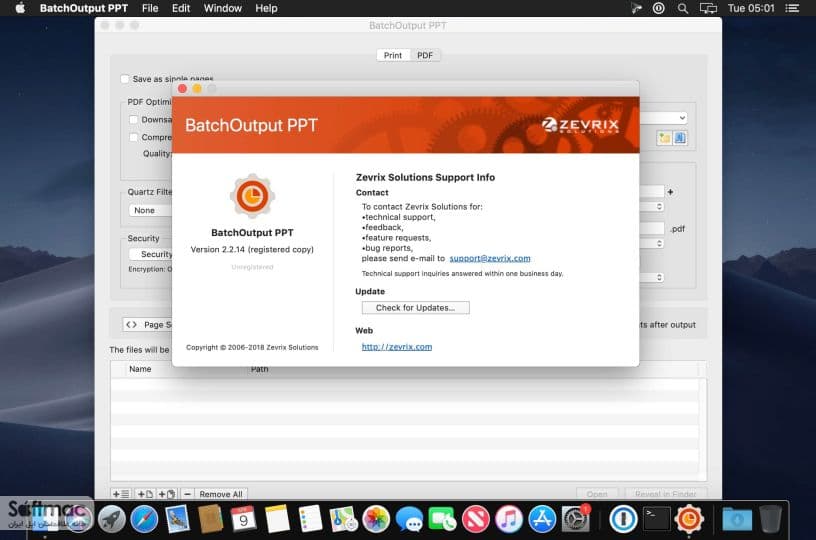Toggle the Compress checkbox

coord(134,137)
